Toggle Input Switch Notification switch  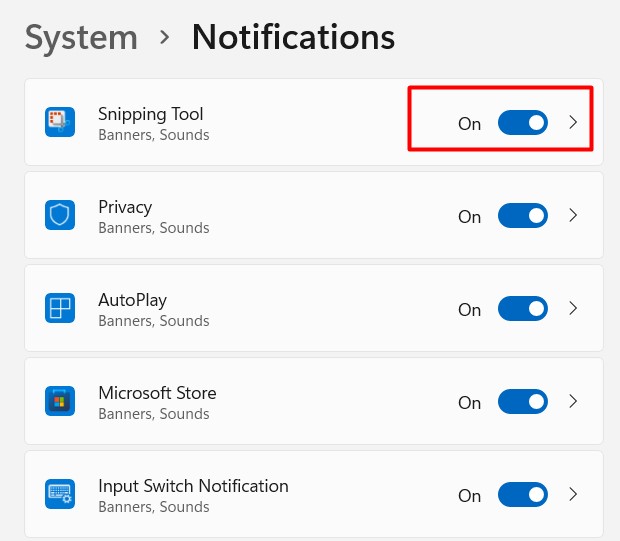[x=522, y=495]
